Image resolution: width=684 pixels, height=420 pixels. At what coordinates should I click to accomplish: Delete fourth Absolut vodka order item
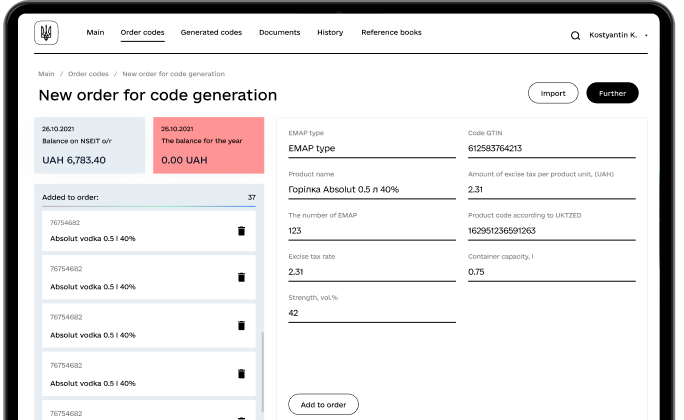click(x=241, y=374)
